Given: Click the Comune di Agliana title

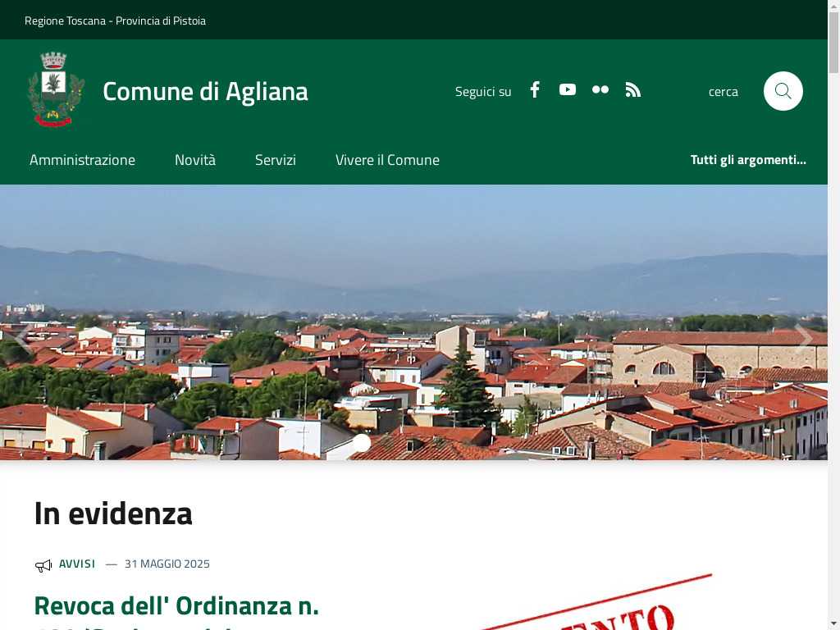Looking at the screenshot, I should 205,92.
